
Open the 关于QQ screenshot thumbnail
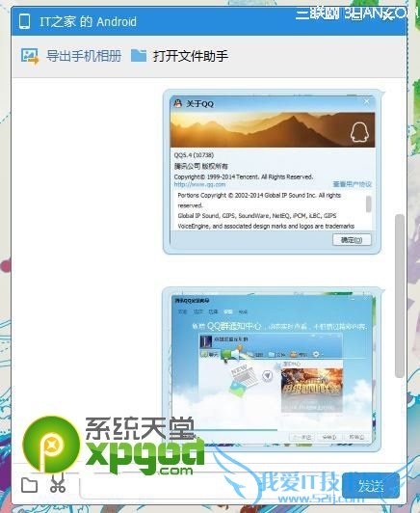click(x=272, y=172)
